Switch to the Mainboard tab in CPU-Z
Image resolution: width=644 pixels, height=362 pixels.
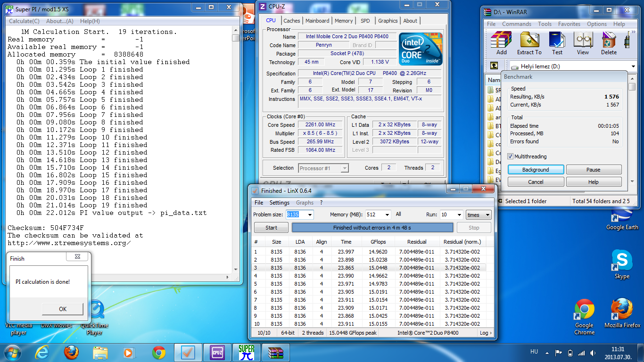click(x=317, y=21)
